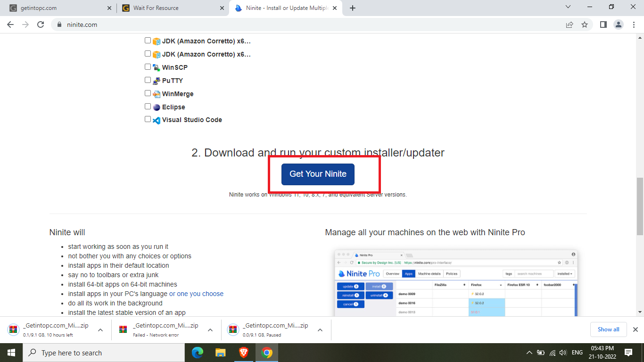Reload the Ninite page
The width and height of the screenshot is (644, 362).
coord(41,25)
